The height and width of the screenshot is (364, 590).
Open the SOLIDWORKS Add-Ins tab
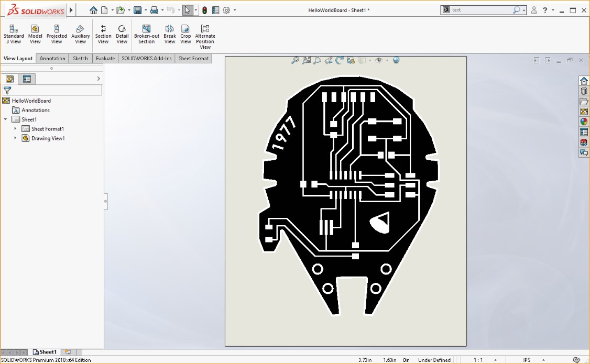pos(146,58)
